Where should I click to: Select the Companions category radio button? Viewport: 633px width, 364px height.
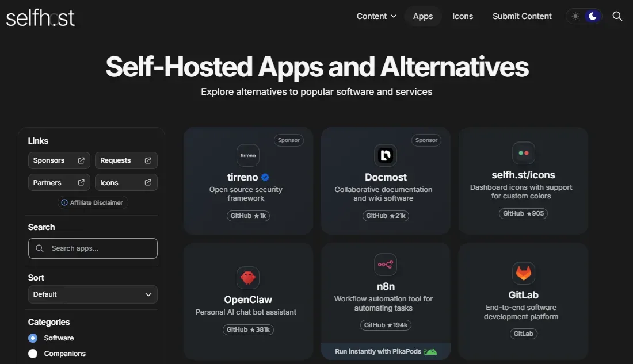click(33, 354)
